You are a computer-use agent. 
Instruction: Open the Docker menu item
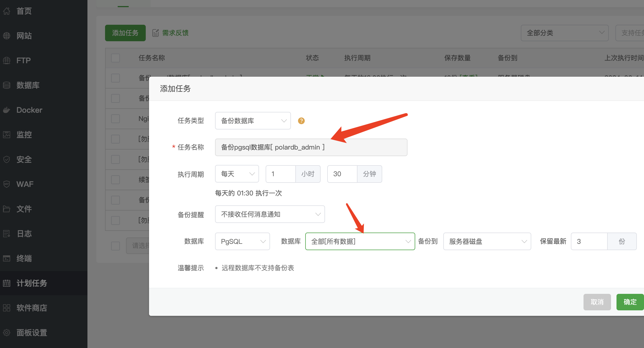point(29,110)
